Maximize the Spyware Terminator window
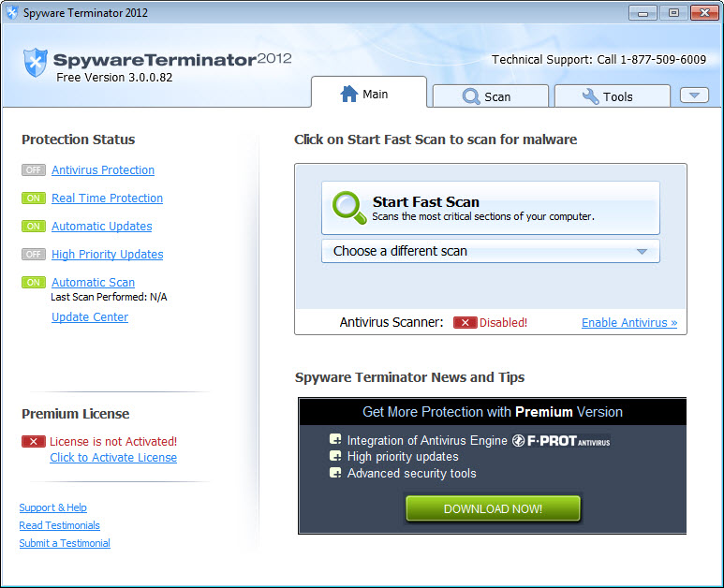This screenshot has width=724, height=588. coord(673,13)
